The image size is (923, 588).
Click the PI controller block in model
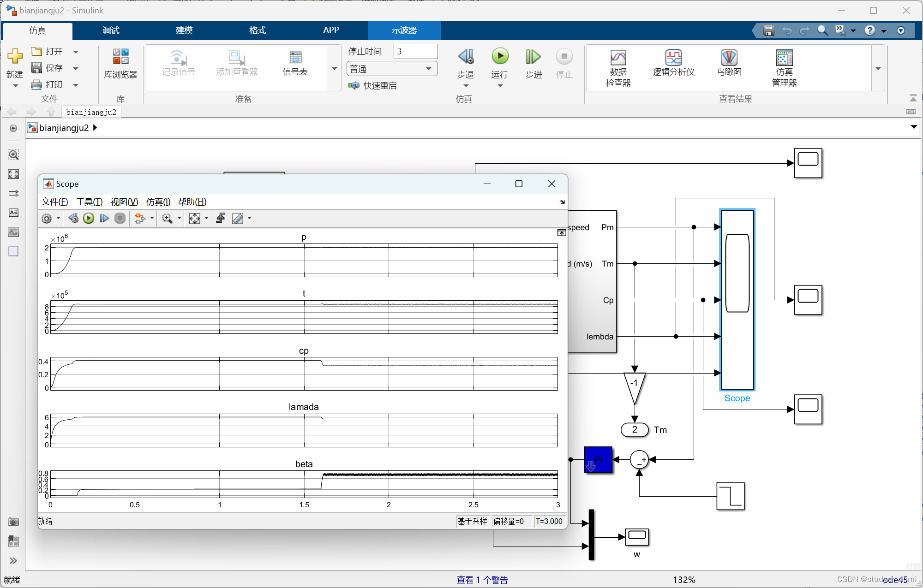(598, 459)
